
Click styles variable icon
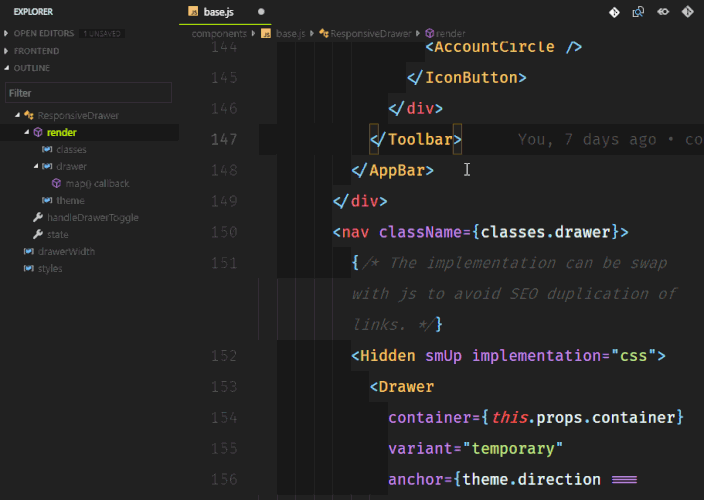coord(29,268)
